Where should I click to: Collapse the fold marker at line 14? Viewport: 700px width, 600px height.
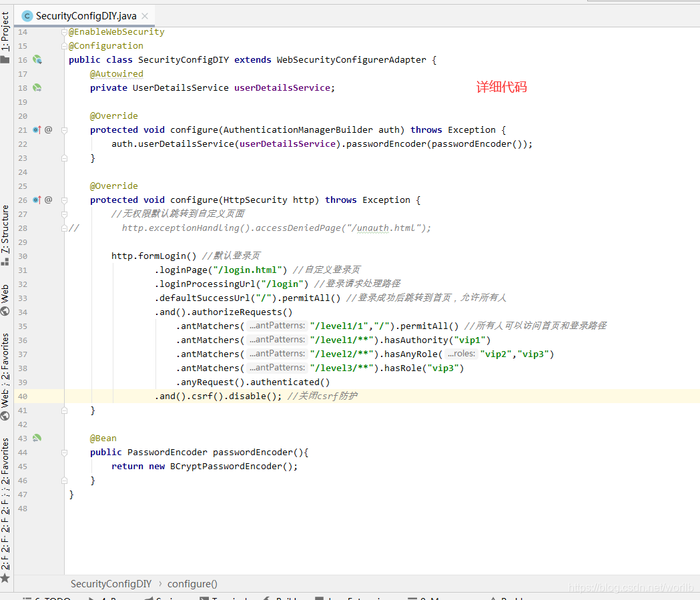[x=64, y=32]
